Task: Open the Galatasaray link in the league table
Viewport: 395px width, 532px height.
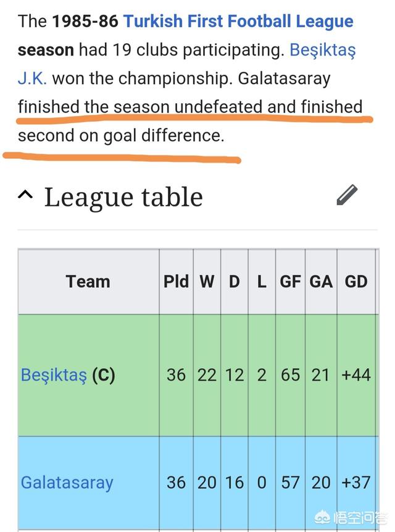Action: point(67,483)
